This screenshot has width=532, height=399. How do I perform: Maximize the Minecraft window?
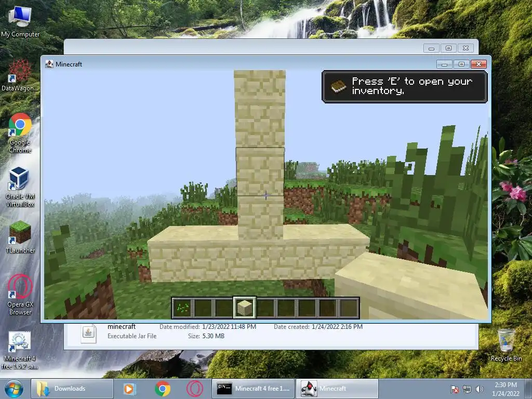(461, 64)
